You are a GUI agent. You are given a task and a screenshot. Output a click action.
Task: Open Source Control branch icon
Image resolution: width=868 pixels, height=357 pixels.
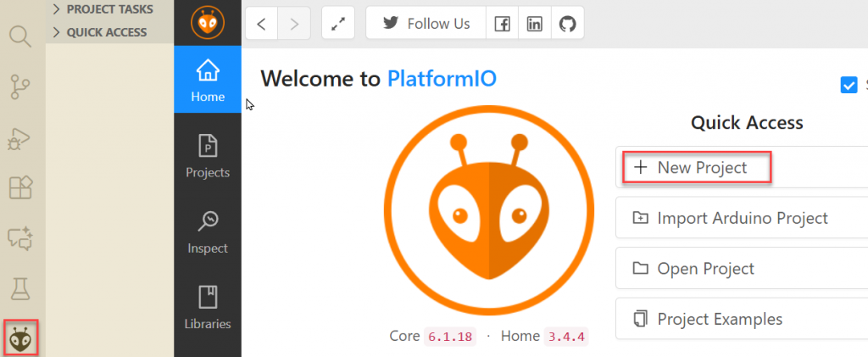pyautogui.click(x=21, y=86)
